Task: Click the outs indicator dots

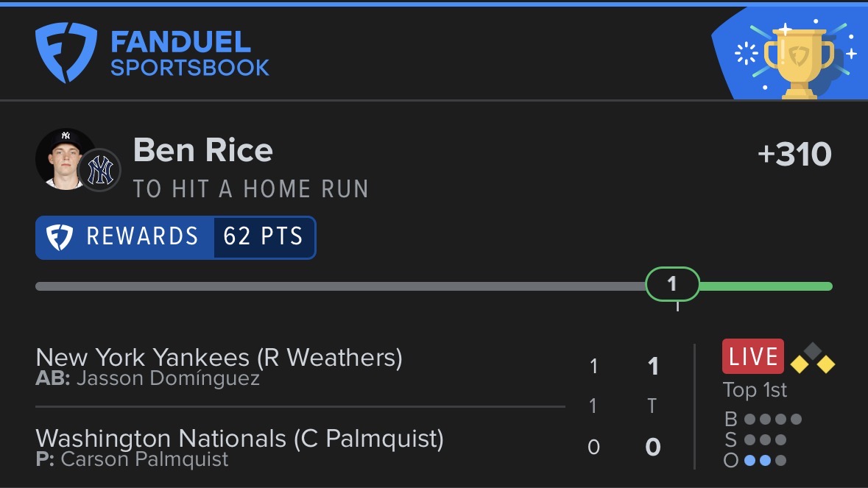Action: [765, 460]
